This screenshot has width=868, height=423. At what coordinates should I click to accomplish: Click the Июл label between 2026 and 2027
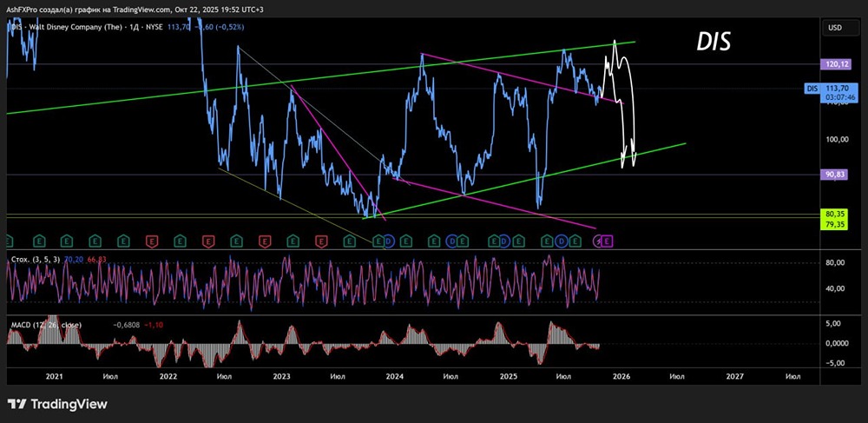tap(676, 376)
